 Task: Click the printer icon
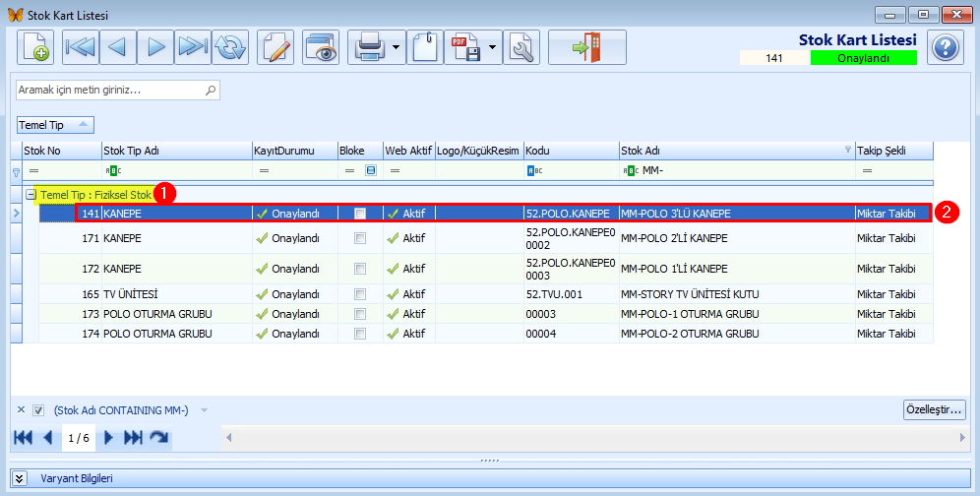(369, 47)
